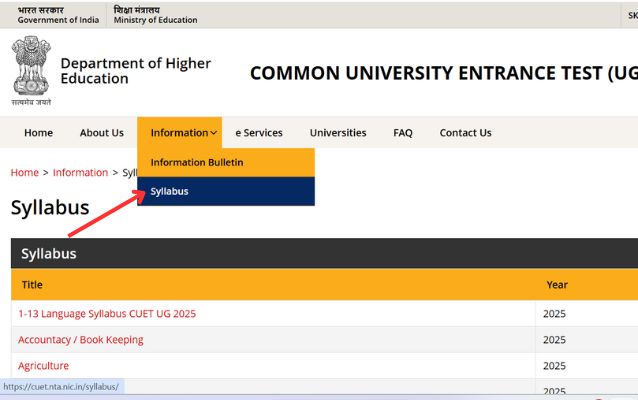Viewport: 638px width, 400px height.
Task: Click the Common University Entrance Test heading
Action: click(x=444, y=73)
